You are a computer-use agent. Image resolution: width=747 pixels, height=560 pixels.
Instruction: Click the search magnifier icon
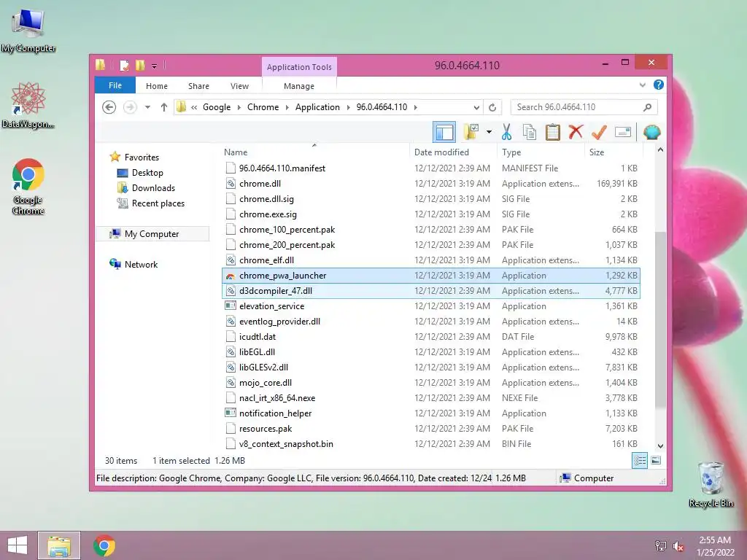coord(647,107)
